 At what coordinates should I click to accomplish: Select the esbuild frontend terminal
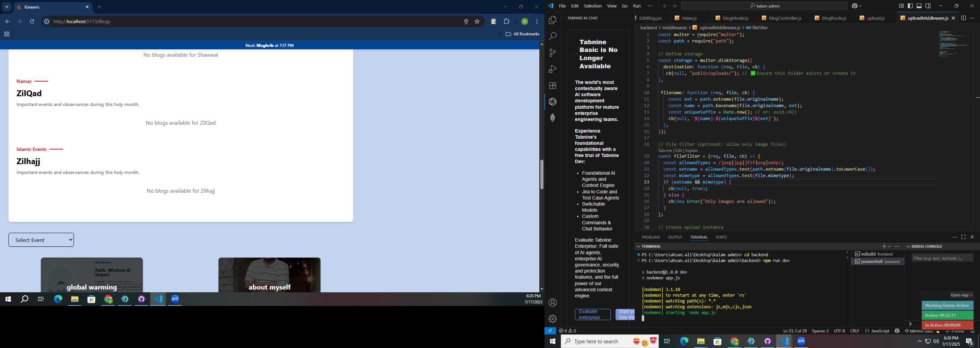tap(877, 254)
